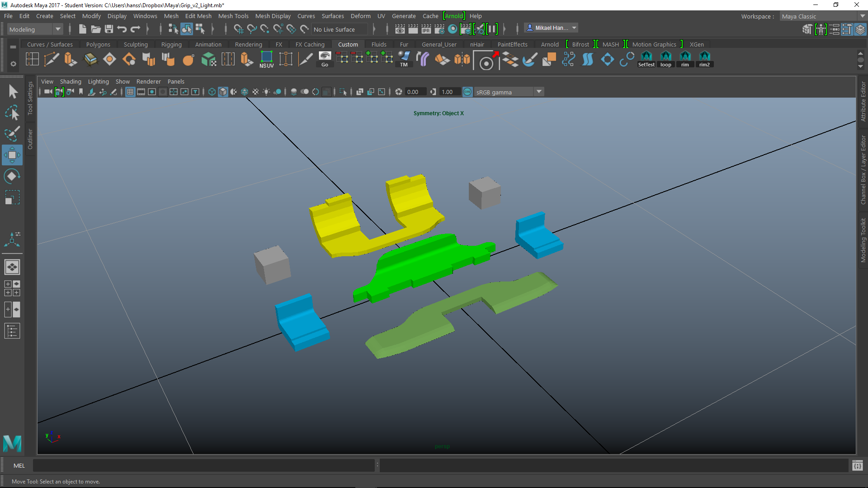Snap to grids magnet icon
The image size is (868, 488).
click(239, 29)
